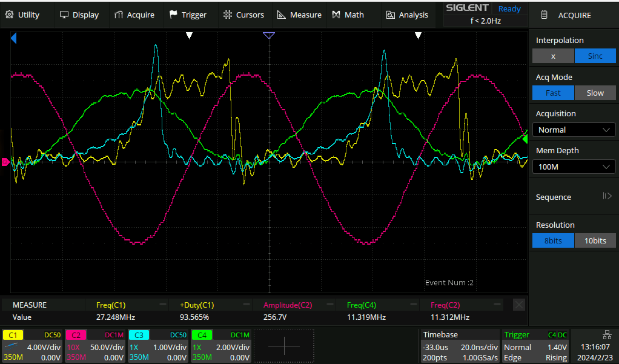Click the Analysis icon in toolbar
This screenshot has height=364, width=619.
tap(391, 15)
